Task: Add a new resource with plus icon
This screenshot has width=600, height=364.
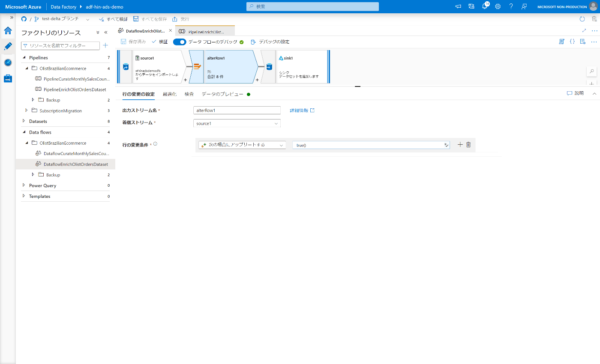Action: click(x=105, y=45)
